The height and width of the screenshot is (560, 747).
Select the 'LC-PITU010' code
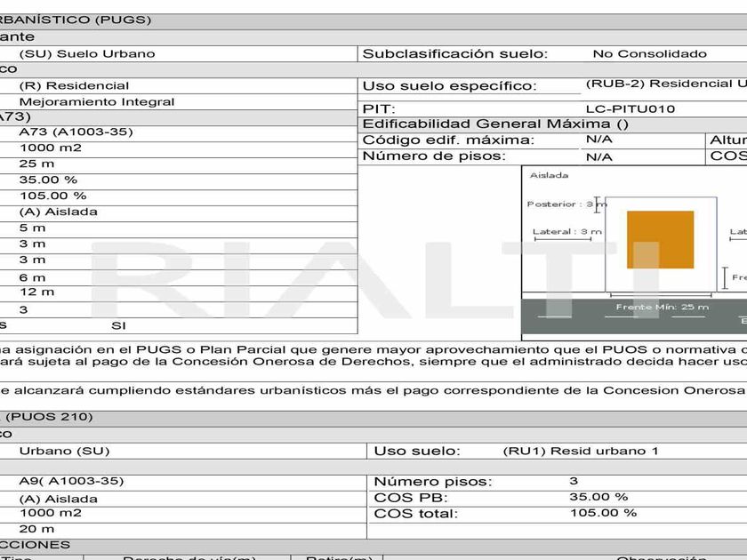tap(631, 109)
